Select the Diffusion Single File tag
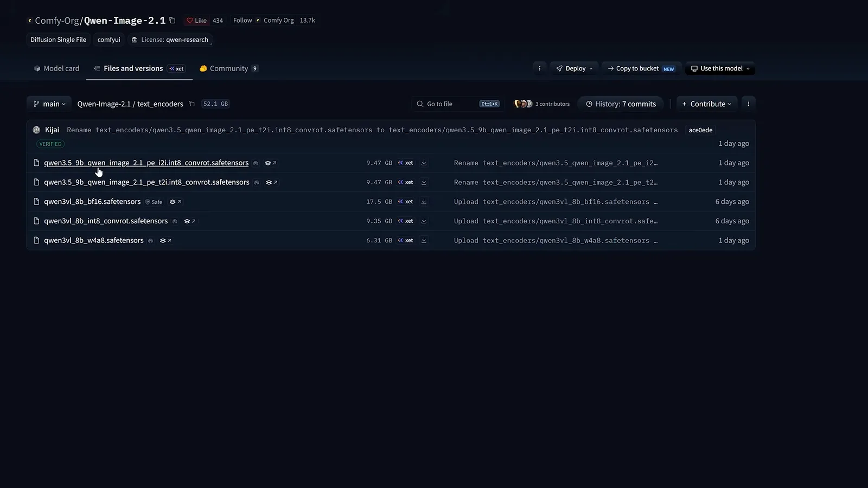Viewport: 868px width, 488px height. (x=58, y=40)
